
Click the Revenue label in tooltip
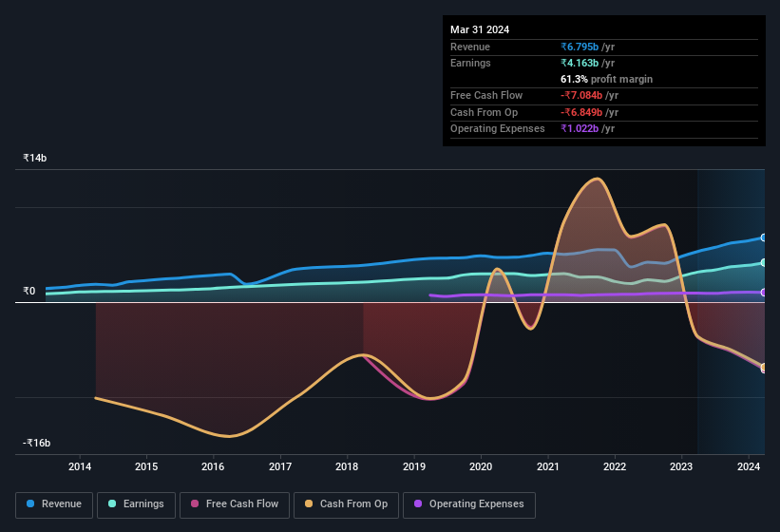pyautogui.click(x=470, y=47)
